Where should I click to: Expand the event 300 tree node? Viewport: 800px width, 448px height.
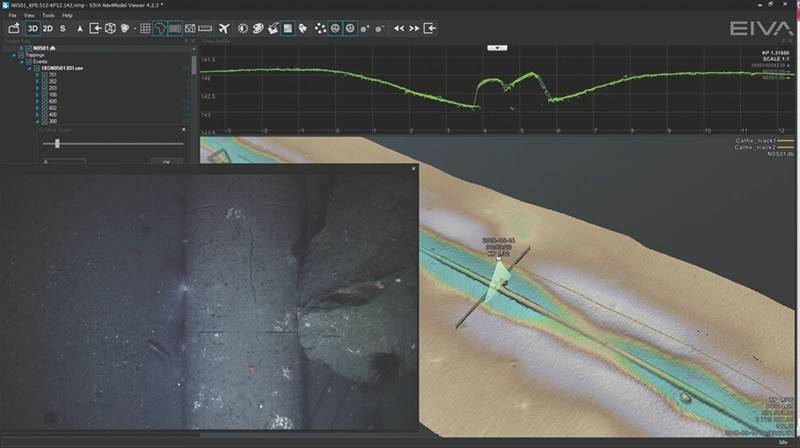point(38,121)
